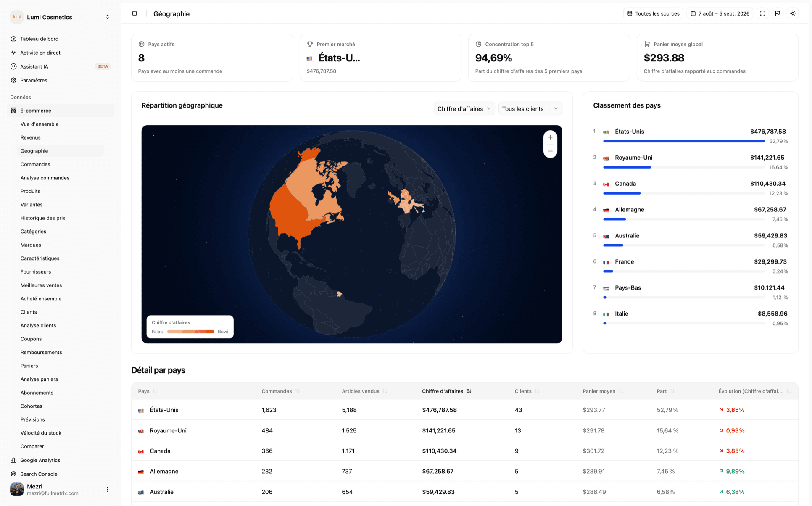Click the pie icon on Concentration top 5
The height and width of the screenshot is (506, 812).
coord(478,44)
